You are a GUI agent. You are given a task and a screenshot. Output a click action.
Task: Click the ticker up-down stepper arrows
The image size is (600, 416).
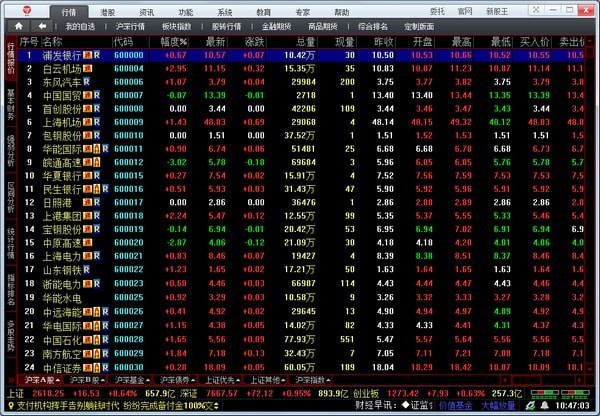pos(216,406)
